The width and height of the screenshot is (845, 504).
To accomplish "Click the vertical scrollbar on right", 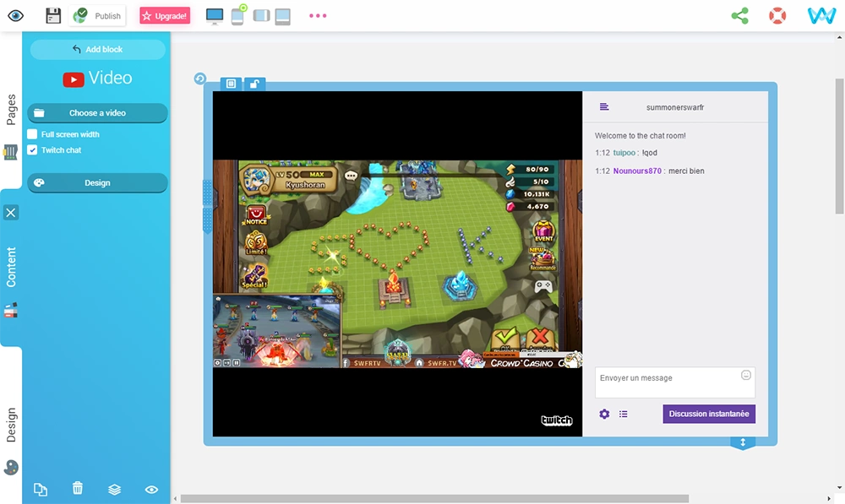I will pyautogui.click(x=840, y=146).
